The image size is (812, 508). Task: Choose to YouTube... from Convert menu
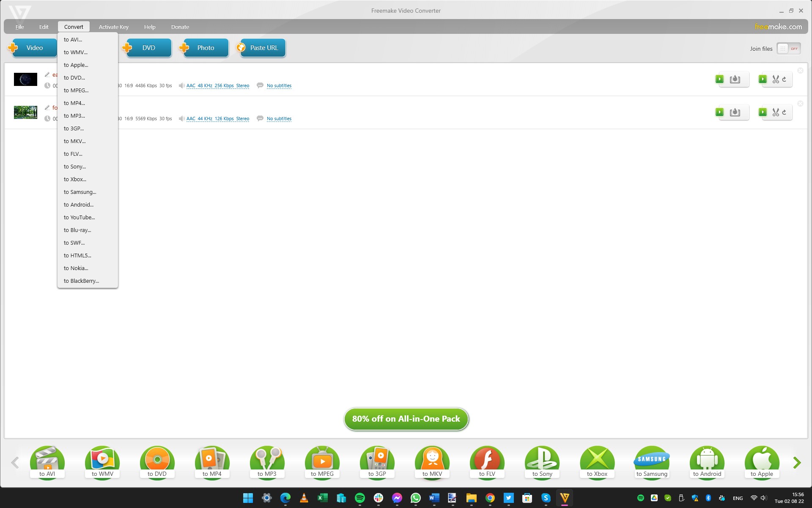click(88, 218)
